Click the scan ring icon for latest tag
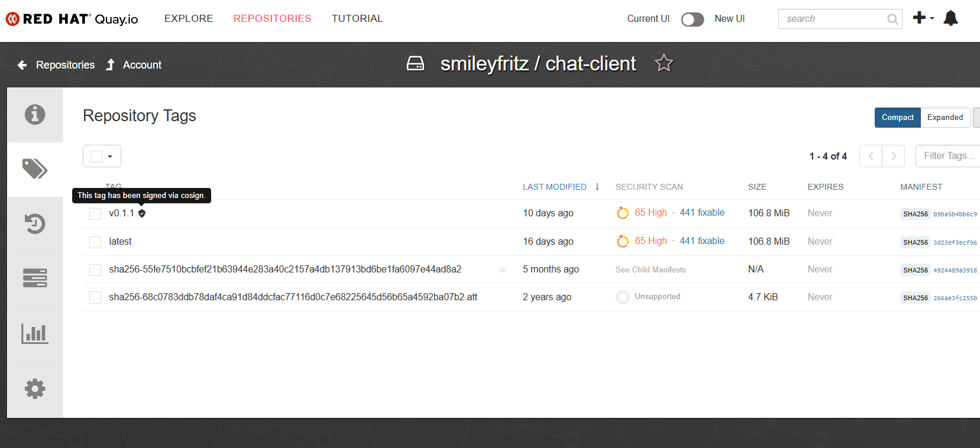980x448 pixels. click(623, 241)
